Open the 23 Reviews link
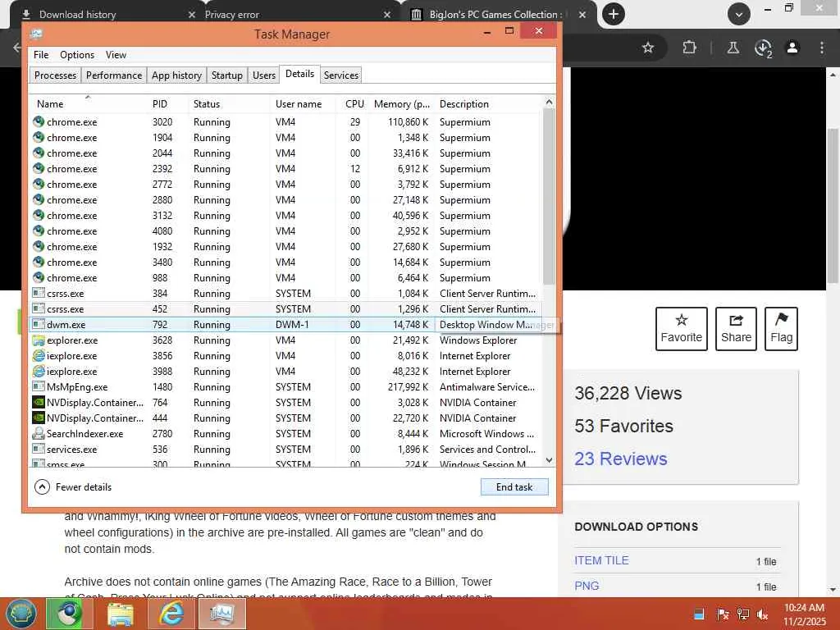Screen dimensions: 840x630 pyautogui.click(x=620, y=459)
